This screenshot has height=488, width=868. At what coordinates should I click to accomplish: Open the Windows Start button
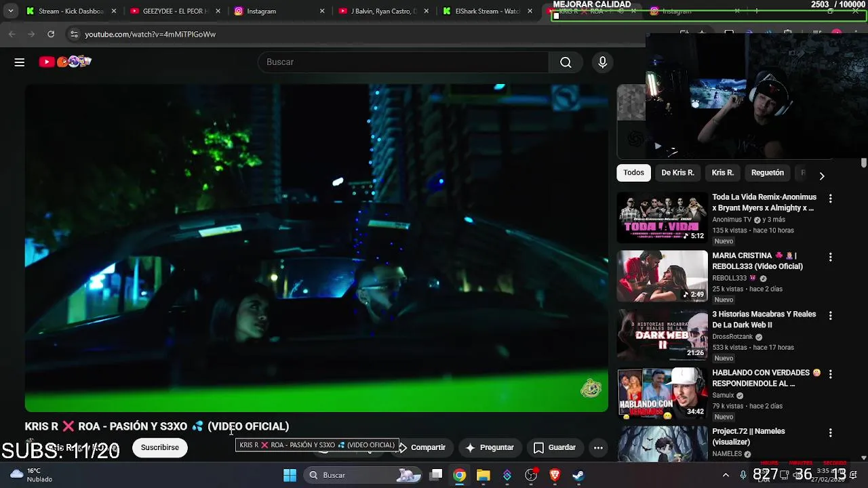290,475
